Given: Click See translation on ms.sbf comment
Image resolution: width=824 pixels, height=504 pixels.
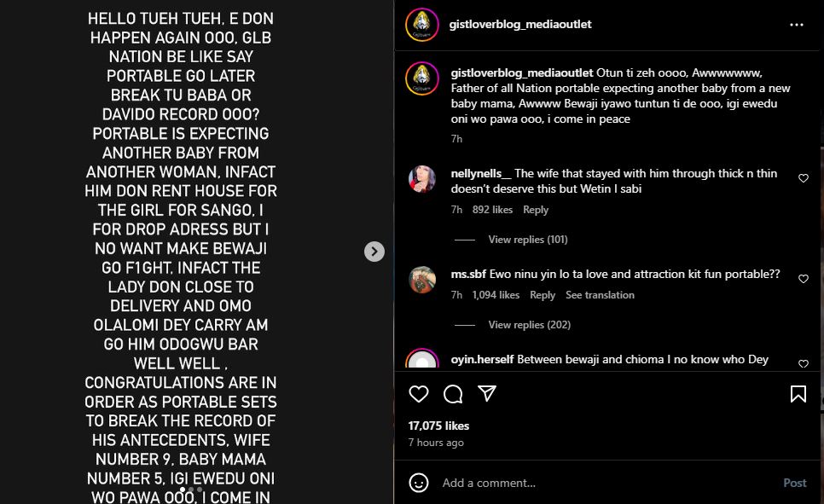Looking at the screenshot, I should pos(600,295).
